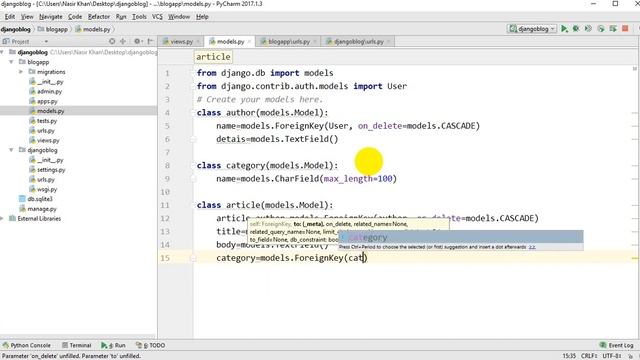Viewport: 640px width, 360px height.
Task: Open the Navigate menu
Action: tap(51, 17)
